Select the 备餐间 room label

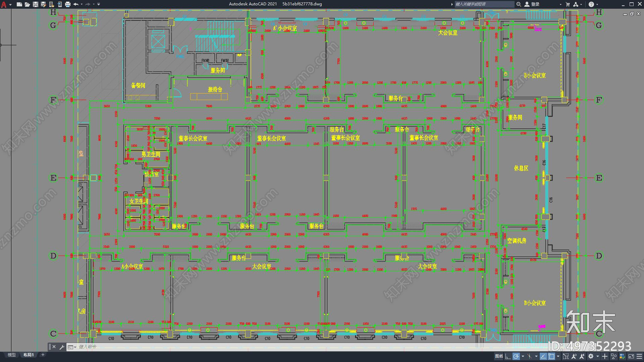click(138, 85)
